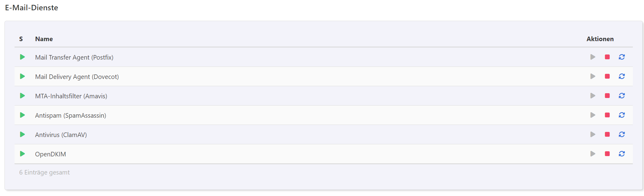
Task: Start the SpamAssassin antispam service
Action: [x=593, y=115]
